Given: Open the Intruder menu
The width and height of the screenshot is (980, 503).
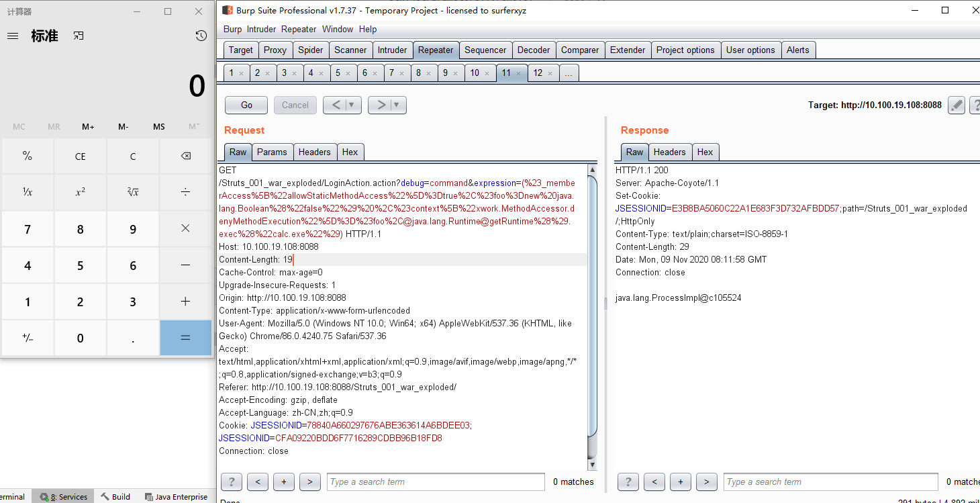Looking at the screenshot, I should (x=261, y=29).
